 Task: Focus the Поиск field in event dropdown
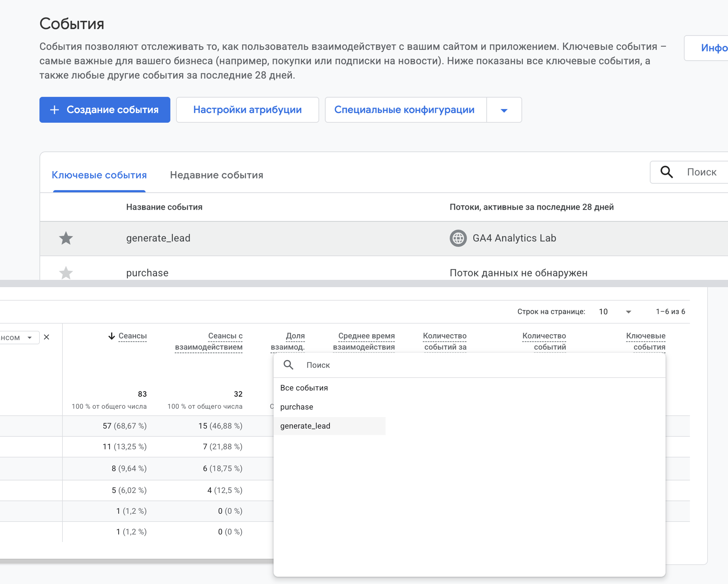click(469, 365)
